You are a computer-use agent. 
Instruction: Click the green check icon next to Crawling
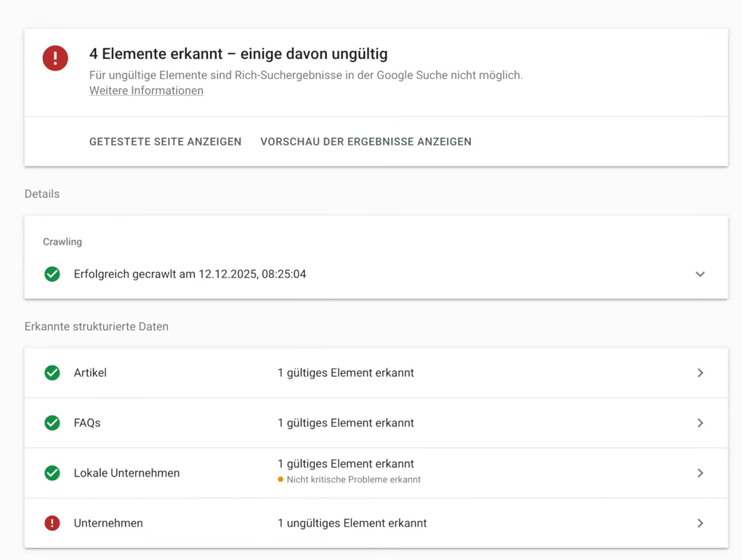coord(52,274)
